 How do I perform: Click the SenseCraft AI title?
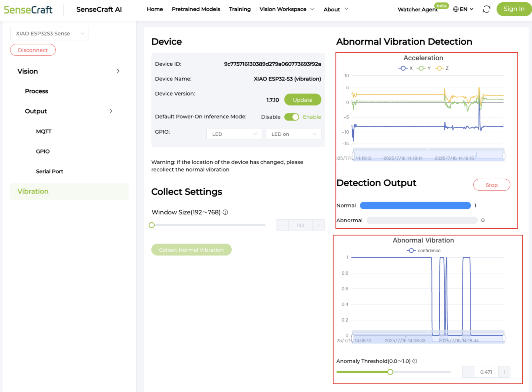point(99,9)
